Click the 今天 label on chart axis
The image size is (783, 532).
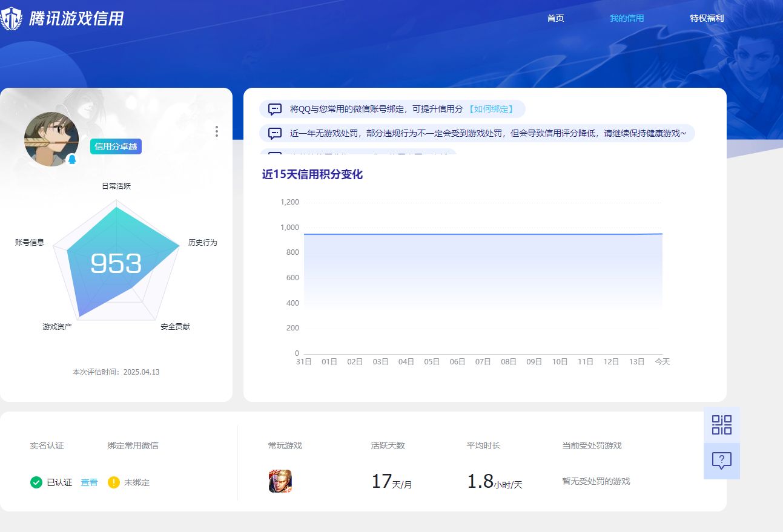pyautogui.click(x=662, y=362)
